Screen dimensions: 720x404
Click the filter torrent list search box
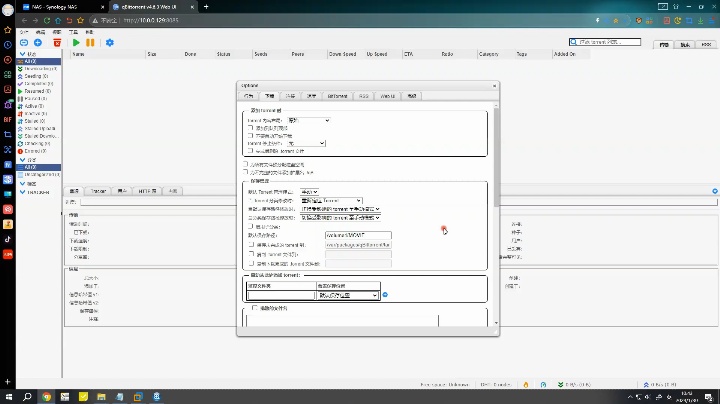tap(605, 42)
